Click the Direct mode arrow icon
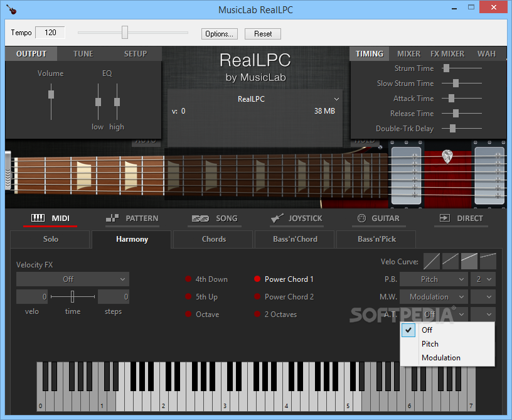The image size is (512, 420). pyautogui.click(x=445, y=218)
